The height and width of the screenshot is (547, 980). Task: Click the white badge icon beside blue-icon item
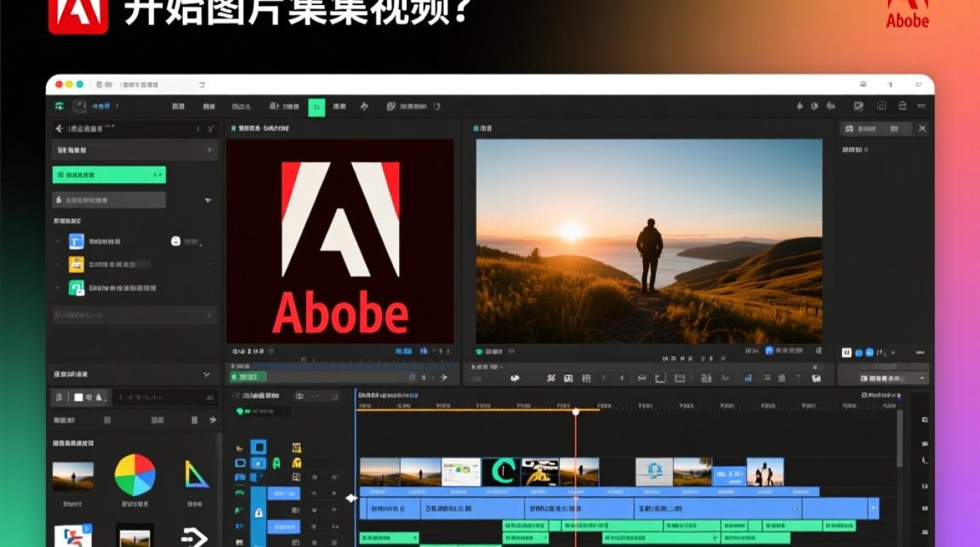click(175, 241)
